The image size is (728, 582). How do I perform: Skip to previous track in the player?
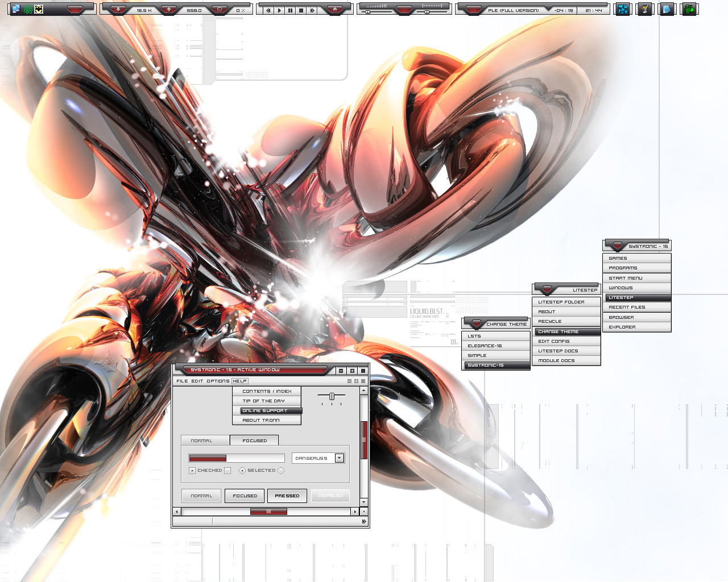(268, 10)
